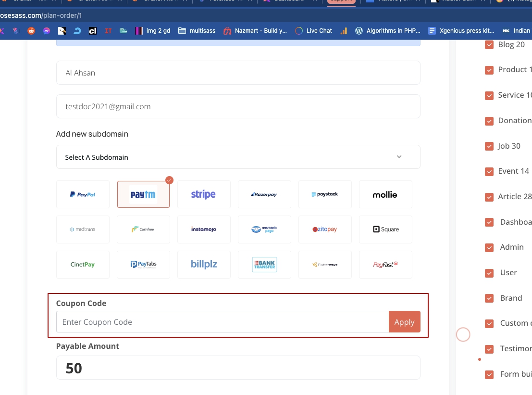The width and height of the screenshot is (532, 395).
Task: Toggle the Brand feature checkbox
Action: (489, 298)
